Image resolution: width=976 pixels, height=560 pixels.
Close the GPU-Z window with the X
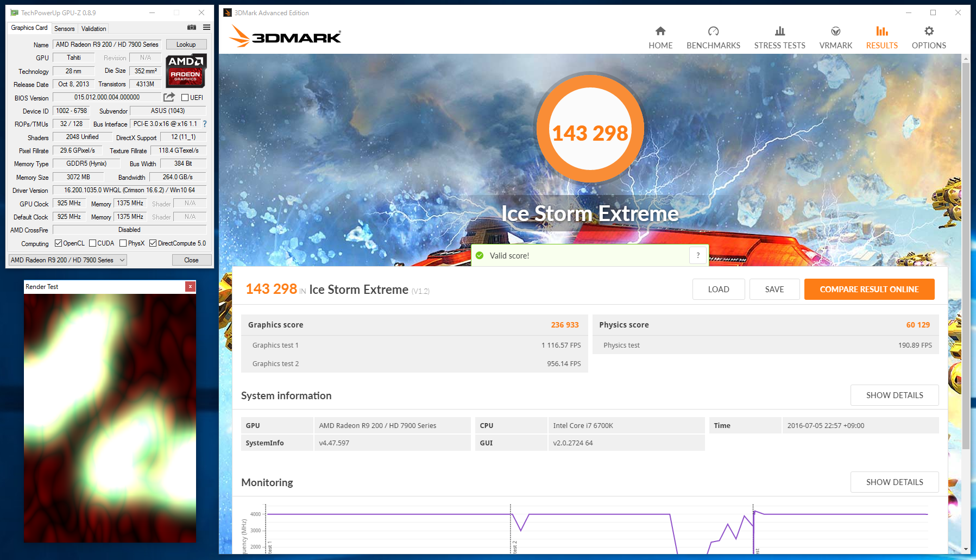[x=202, y=12]
